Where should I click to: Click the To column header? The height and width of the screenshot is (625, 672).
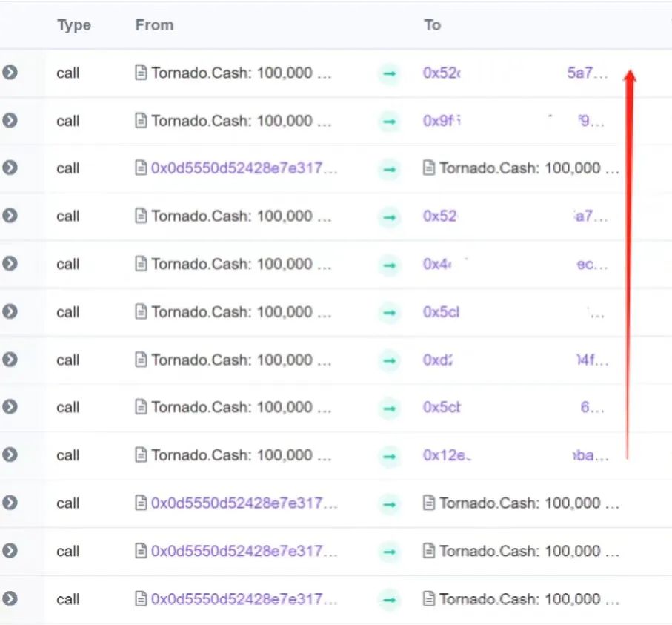click(x=432, y=25)
